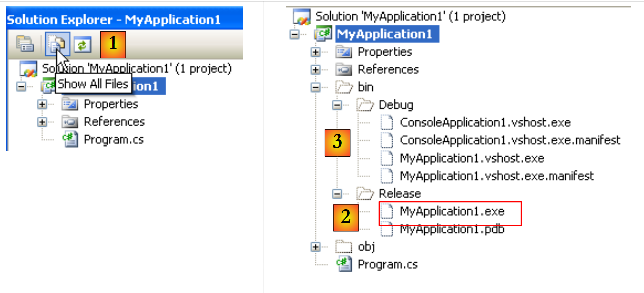The image size is (644, 293).
Task: Toggle the Show All Files toolbar button
Action: (55, 45)
